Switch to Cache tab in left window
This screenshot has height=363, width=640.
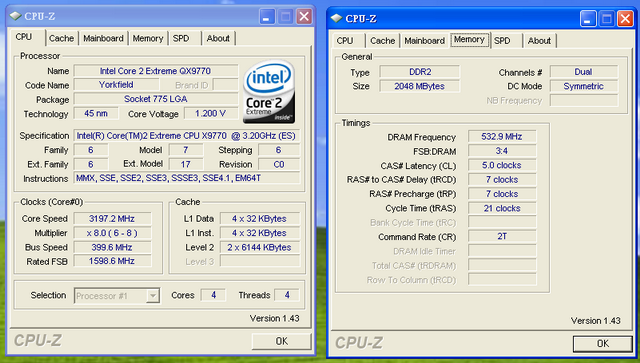point(61,38)
